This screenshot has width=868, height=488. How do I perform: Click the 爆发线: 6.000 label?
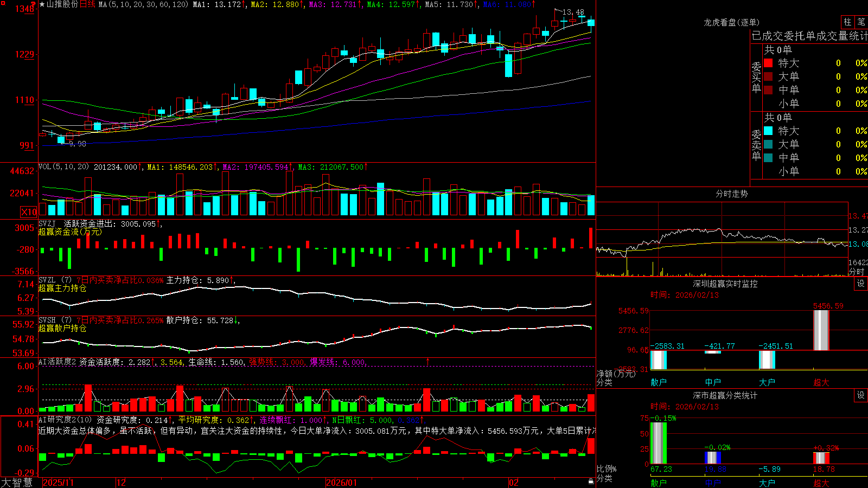pyautogui.click(x=337, y=362)
